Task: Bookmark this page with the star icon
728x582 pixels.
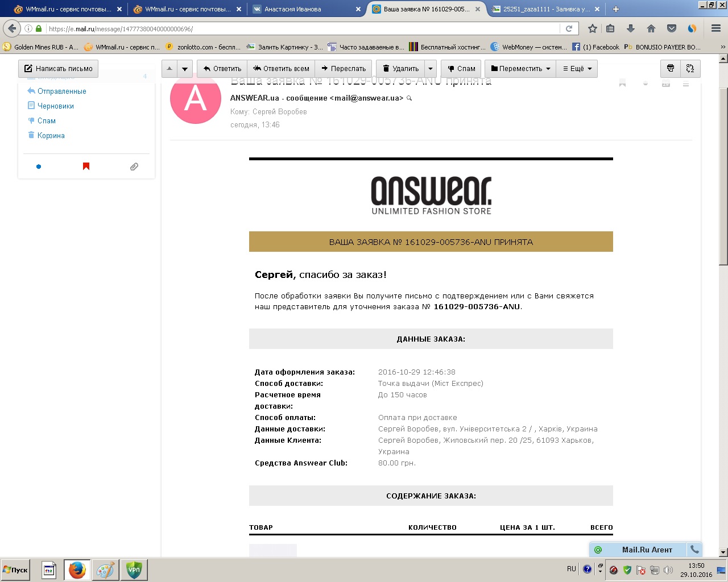Action: tap(593, 28)
